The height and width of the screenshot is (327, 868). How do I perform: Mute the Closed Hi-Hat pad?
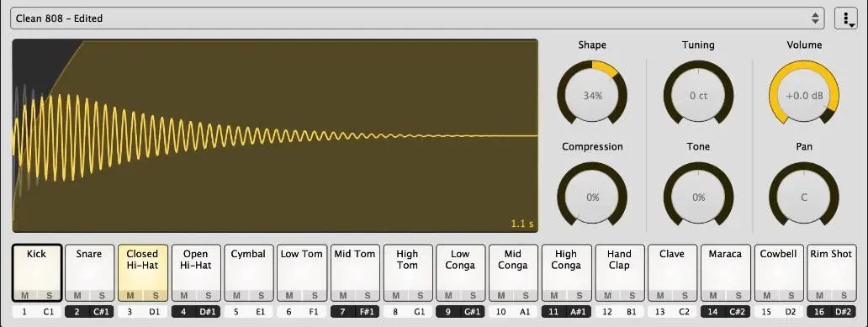click(x=130, y=295)
